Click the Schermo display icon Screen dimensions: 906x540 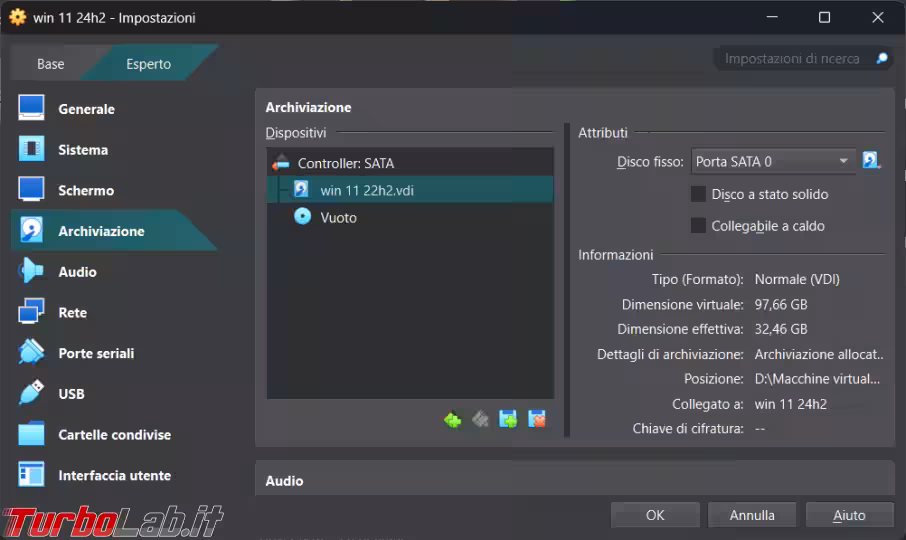tap(31, 189)
